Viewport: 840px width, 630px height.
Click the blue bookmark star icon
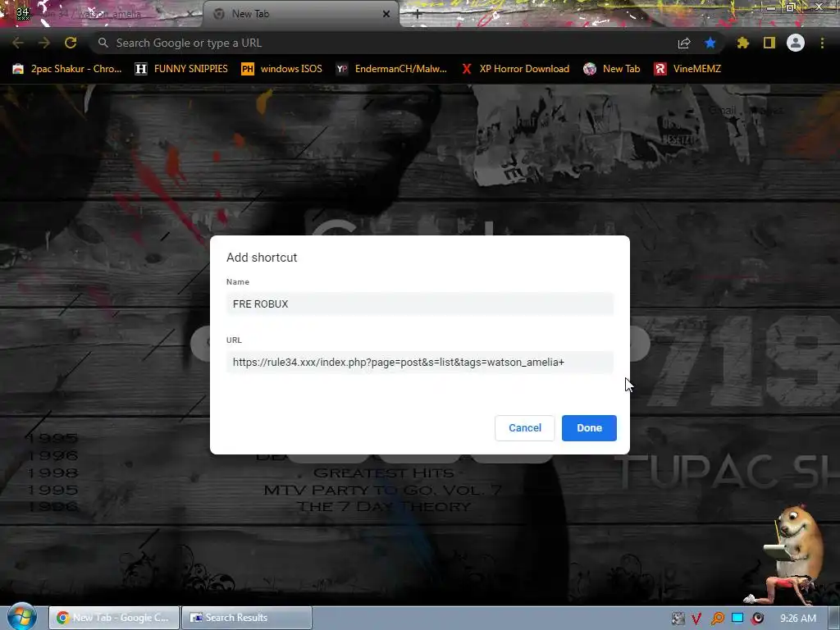tap(710, 43)
